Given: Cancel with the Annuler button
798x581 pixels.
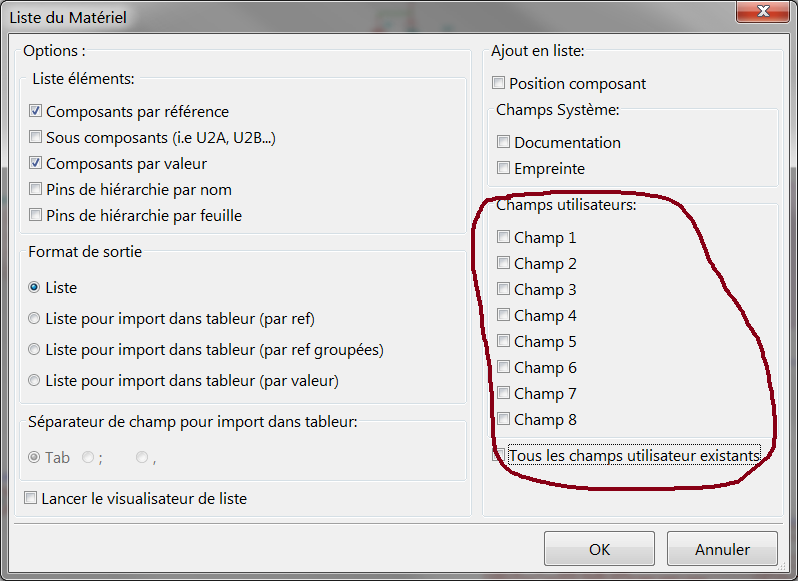Looking at the screenshot, I should (722, 549).
